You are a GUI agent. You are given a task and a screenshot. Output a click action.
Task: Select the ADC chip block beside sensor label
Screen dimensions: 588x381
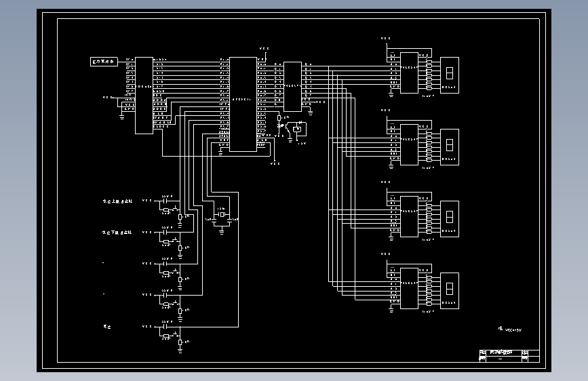point(144,95)
